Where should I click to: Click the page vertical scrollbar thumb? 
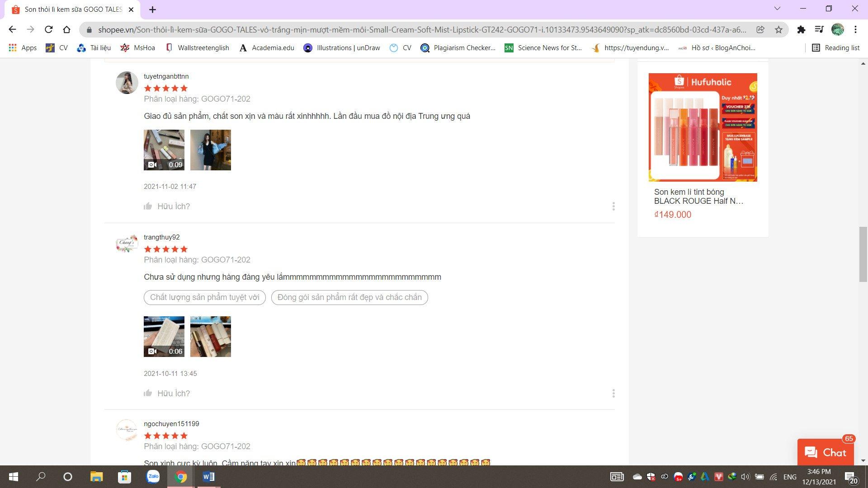[863, 255]
